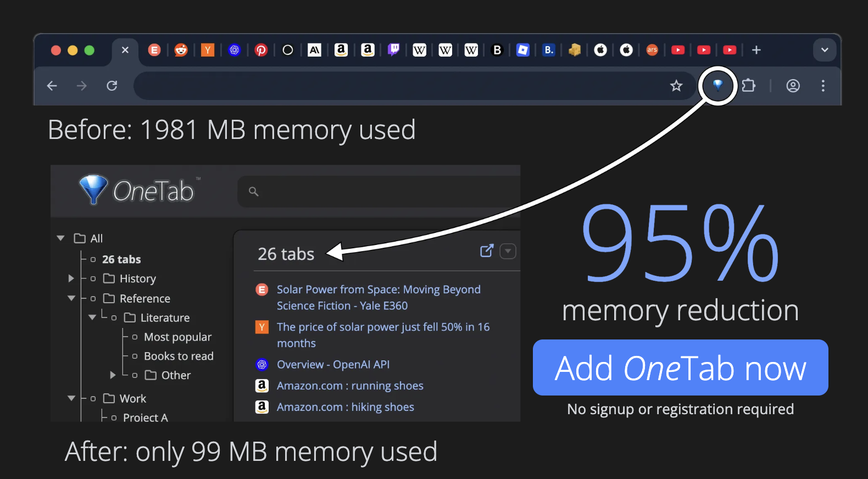Viewport: 868px width, 479px height.
Task: Select 'Project A' in the tree
Action: pyautogui.click(x=146, y=417)
